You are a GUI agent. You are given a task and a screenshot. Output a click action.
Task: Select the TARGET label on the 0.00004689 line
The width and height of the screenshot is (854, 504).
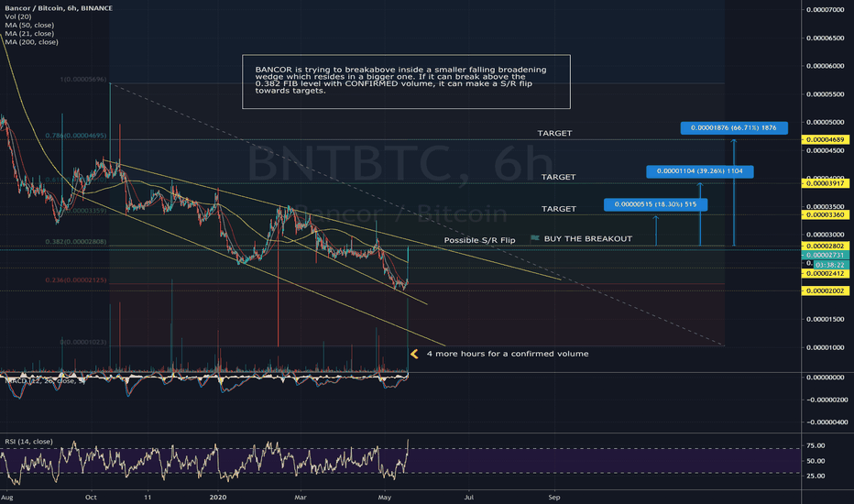pyautogui.click(x=554, y=133)
